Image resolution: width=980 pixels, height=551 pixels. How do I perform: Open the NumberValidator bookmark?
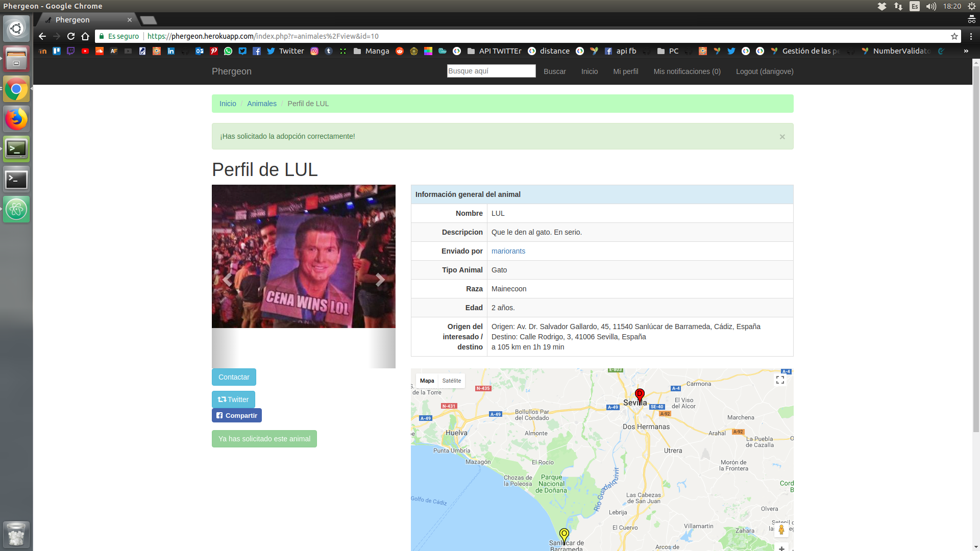[896, 51]
